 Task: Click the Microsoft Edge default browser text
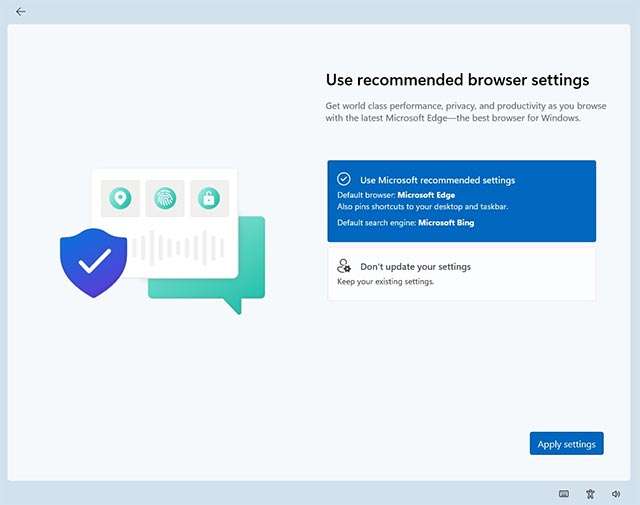pyautogui.click(x=426, y=195)
